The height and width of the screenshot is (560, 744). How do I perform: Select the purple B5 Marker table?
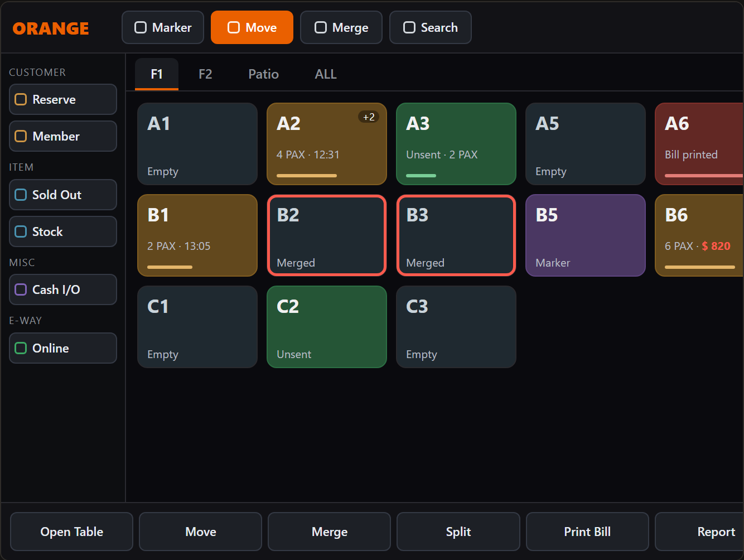(586, 235)
